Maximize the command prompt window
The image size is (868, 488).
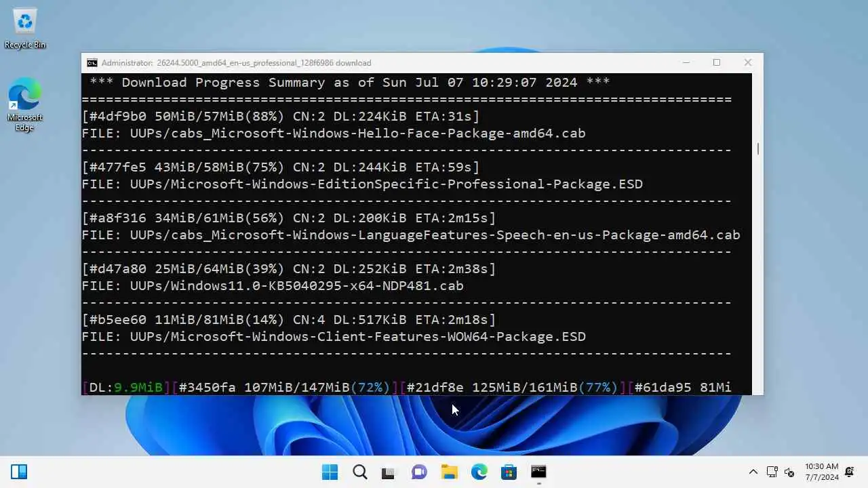pos(717,62)
